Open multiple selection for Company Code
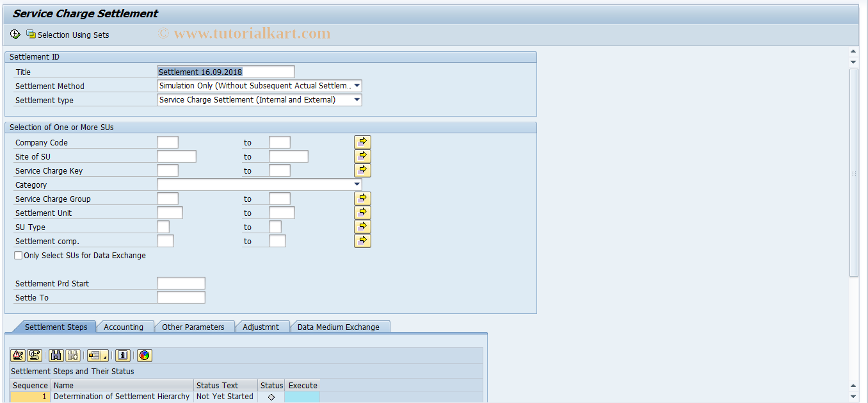This screenshot has width=868, height=403. (x=362, y=142)
